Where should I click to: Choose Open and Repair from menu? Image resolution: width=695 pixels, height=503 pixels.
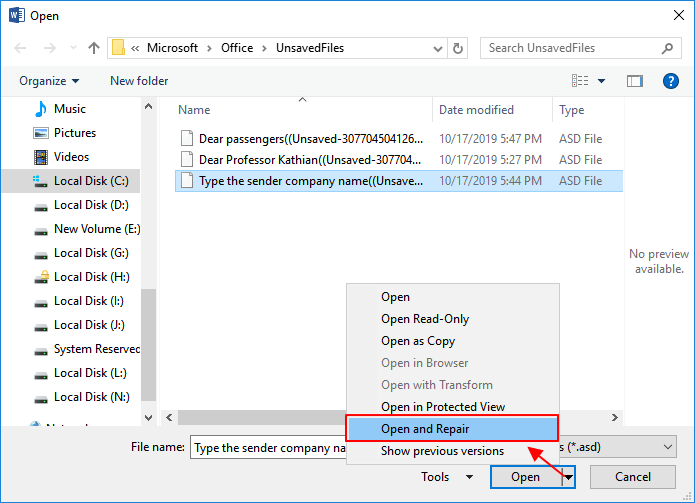pyautogui.click(x=425, y=429)
